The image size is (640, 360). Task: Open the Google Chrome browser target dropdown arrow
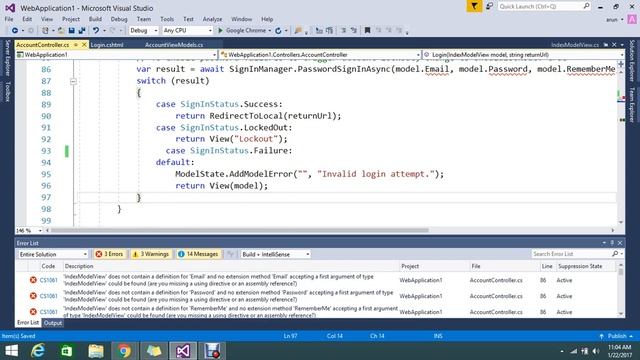click(x=270, y=31)
